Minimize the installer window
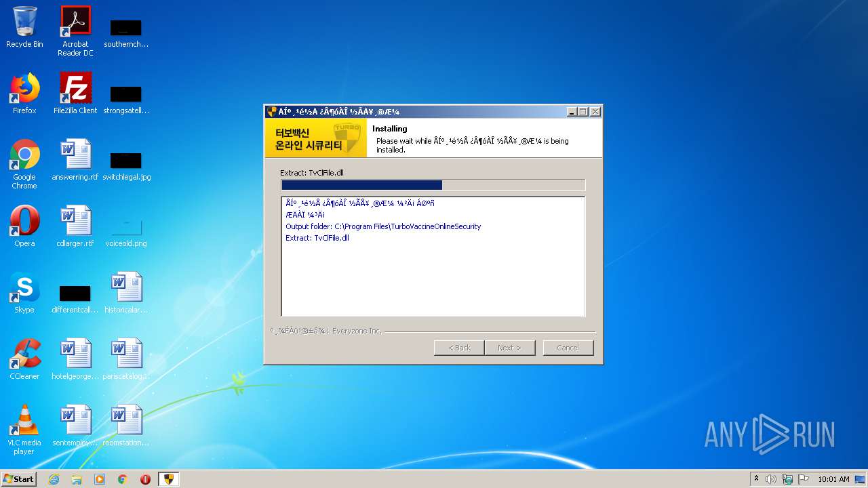 click(x=572, y=112)
